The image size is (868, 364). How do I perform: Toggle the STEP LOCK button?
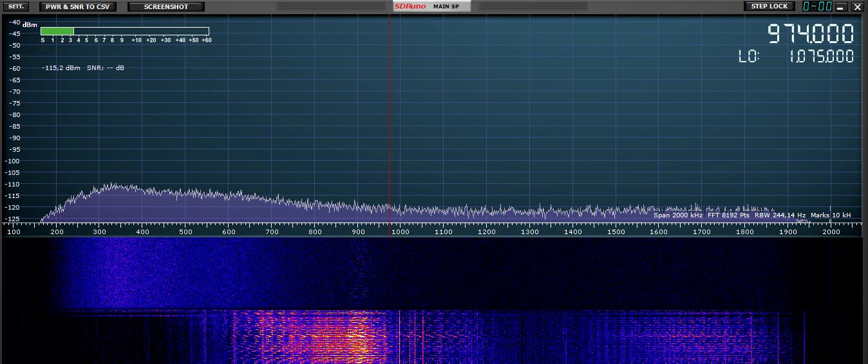(769, 6)
